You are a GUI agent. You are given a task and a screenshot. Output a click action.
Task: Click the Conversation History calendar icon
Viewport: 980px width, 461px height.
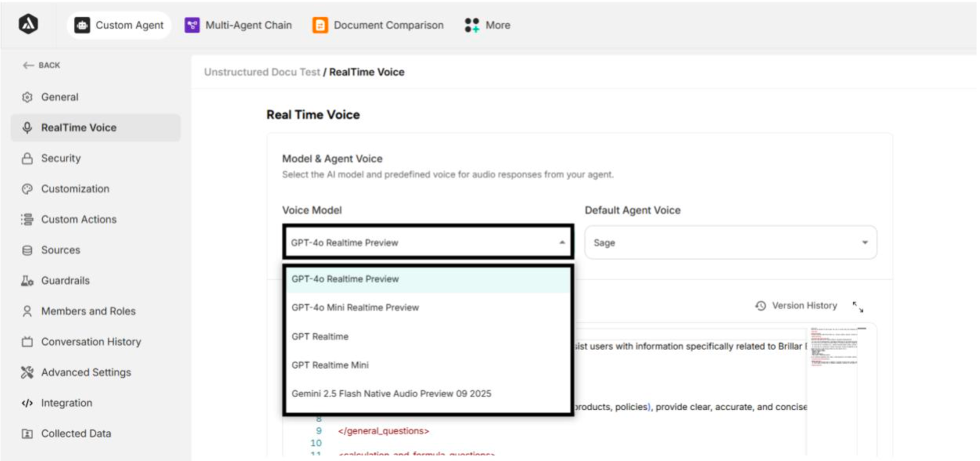[x=27, y=341]
